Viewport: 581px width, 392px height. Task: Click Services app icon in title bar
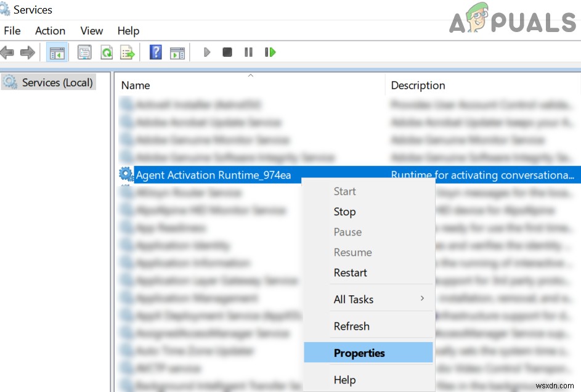coord(5,9)
